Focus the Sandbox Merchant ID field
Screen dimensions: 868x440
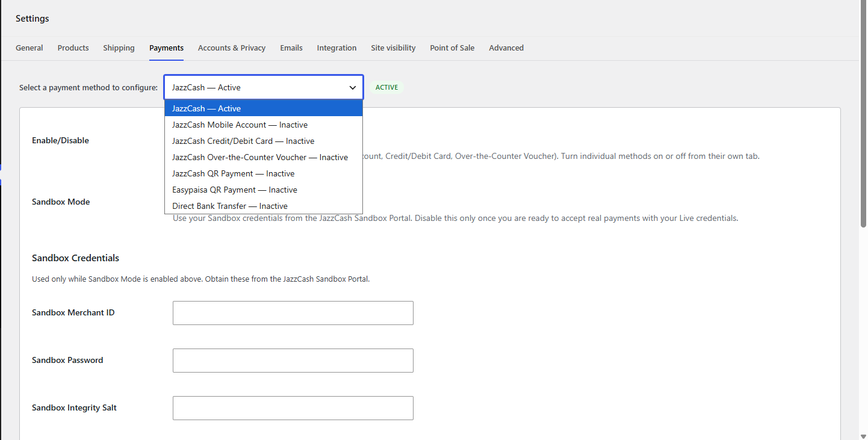tap(293, 313)
